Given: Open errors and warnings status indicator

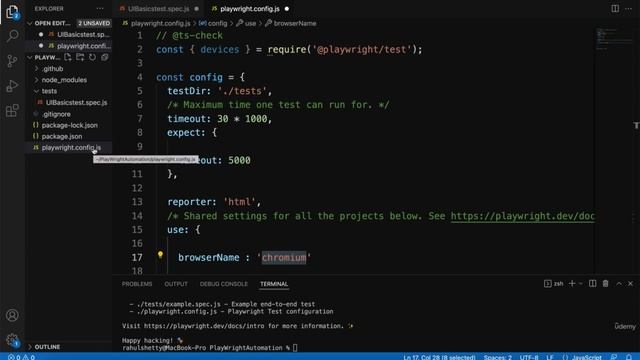Looking at the screenshot, I should tap(21, 357).
